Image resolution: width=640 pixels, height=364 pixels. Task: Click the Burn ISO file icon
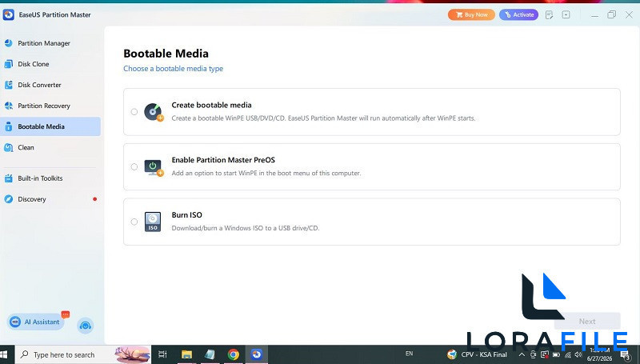click(153, 222)
